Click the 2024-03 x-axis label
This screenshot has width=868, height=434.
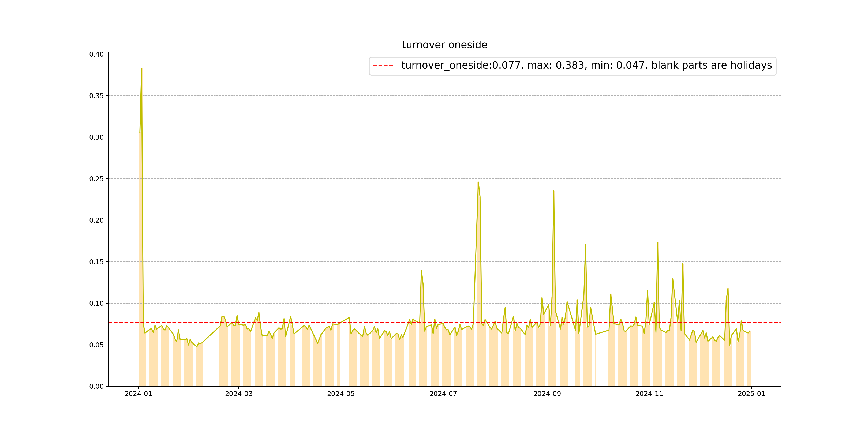[238, 394]
